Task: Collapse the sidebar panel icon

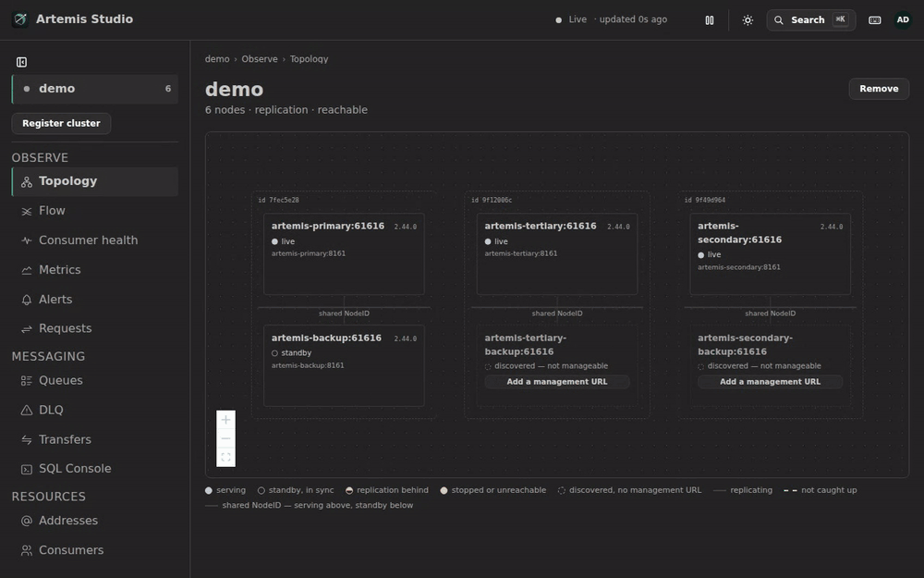Action: click(x=22, y=62)
